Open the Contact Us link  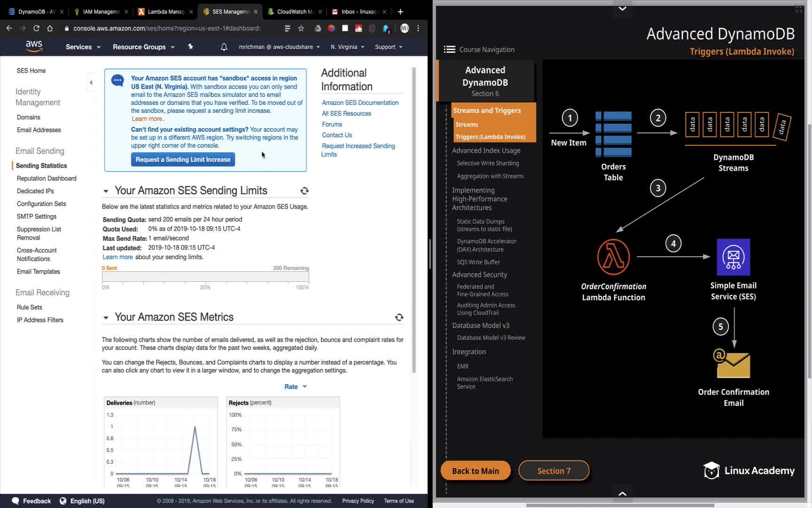pyautogui.click(x=336, y=135)
